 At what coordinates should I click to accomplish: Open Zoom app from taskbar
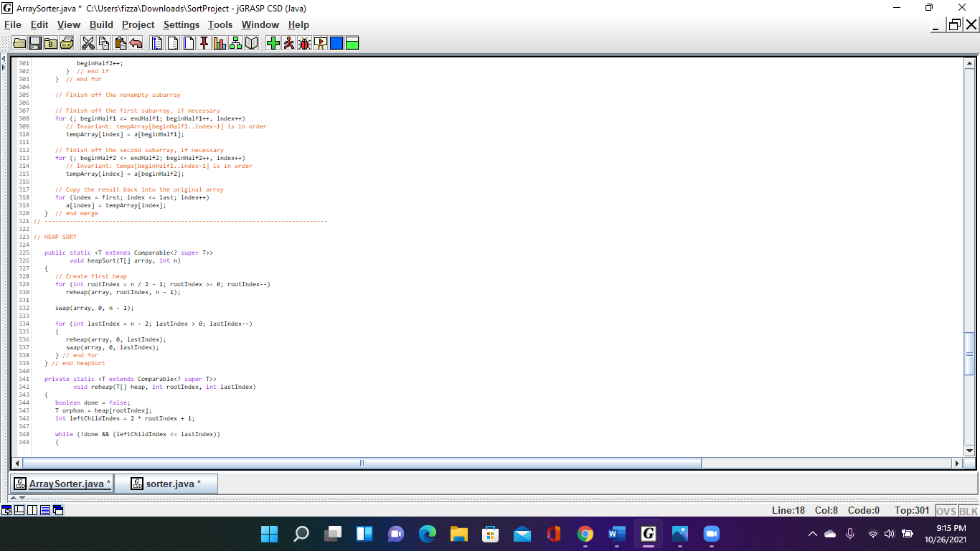(711, 534)
